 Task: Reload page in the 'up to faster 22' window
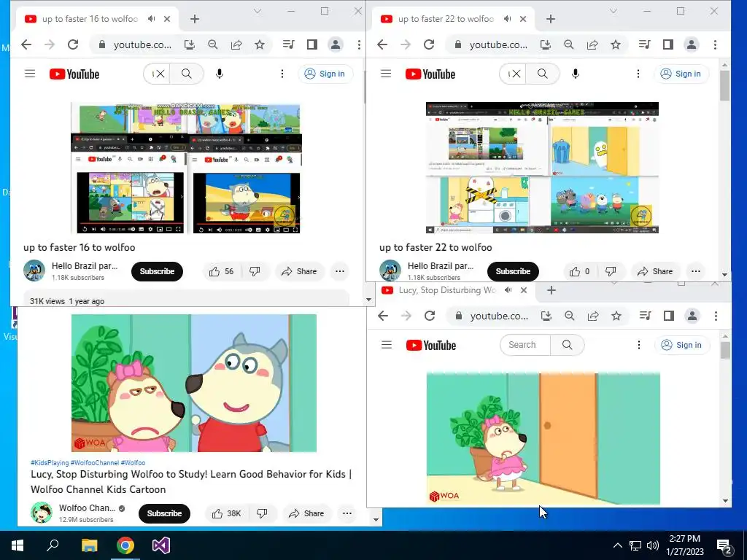pos(429,44)
